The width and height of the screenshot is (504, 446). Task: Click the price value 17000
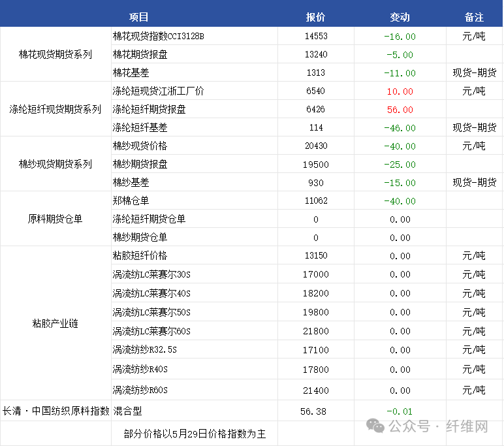tap(316, 274)
